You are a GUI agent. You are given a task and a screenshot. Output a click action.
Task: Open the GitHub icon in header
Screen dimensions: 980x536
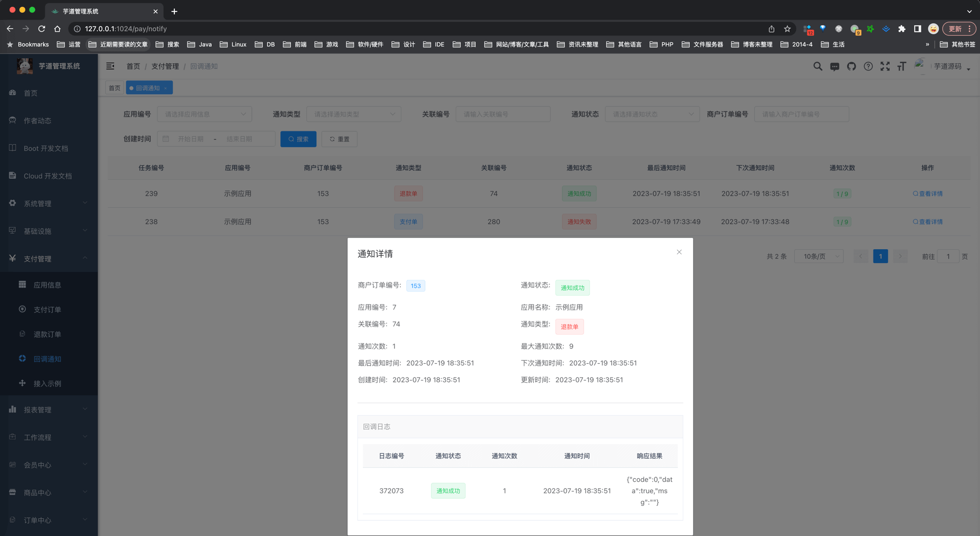coord(851,66)
